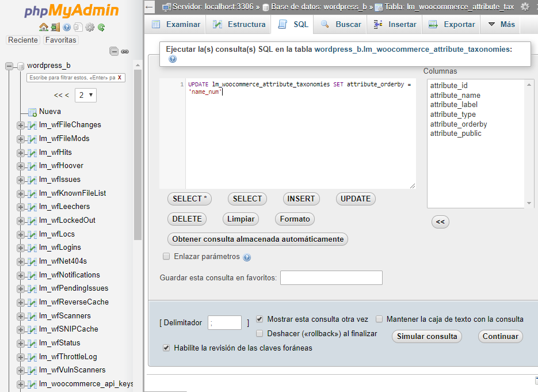Click table icon of lm_wfHits
Screen dimensions: 538x392
click(x=32, y=153)
